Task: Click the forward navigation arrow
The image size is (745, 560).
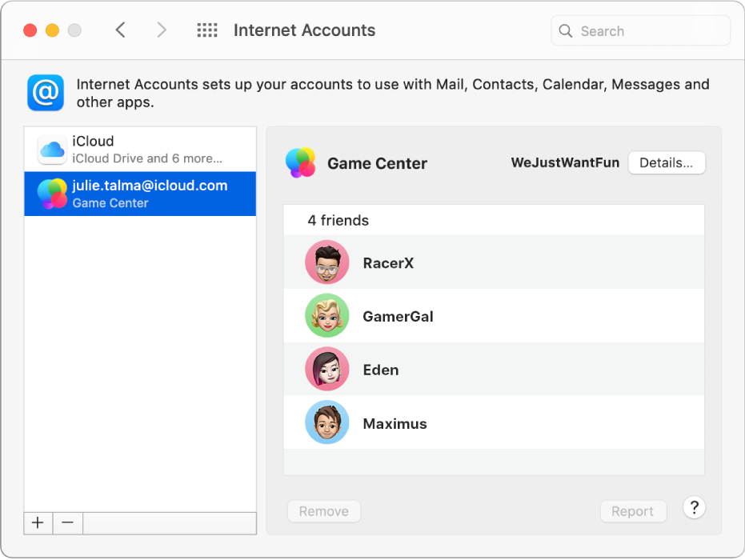Action: tap(162, 30)
